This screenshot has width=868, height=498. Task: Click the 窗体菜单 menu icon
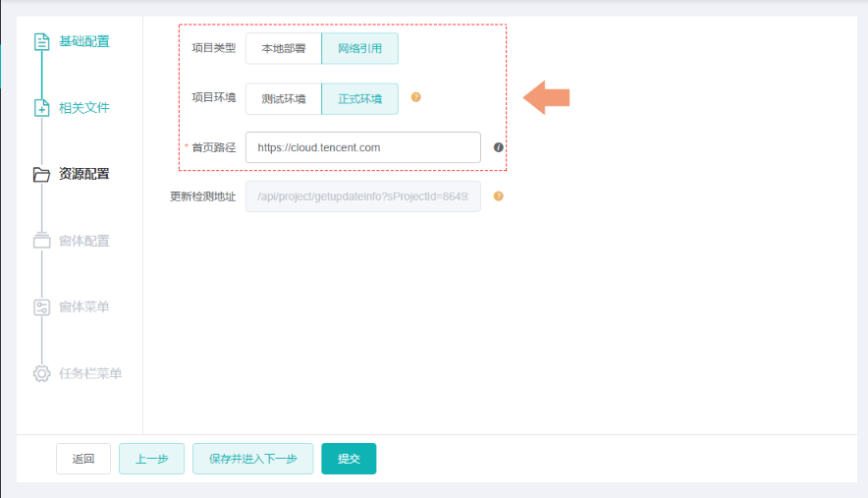point(41,307)
